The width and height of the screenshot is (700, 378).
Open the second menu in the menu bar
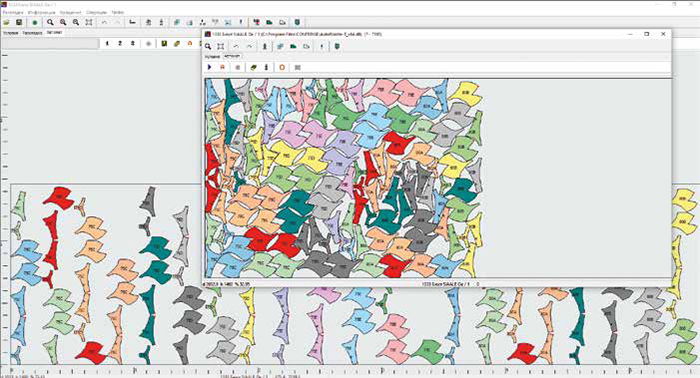click(41, 12)
